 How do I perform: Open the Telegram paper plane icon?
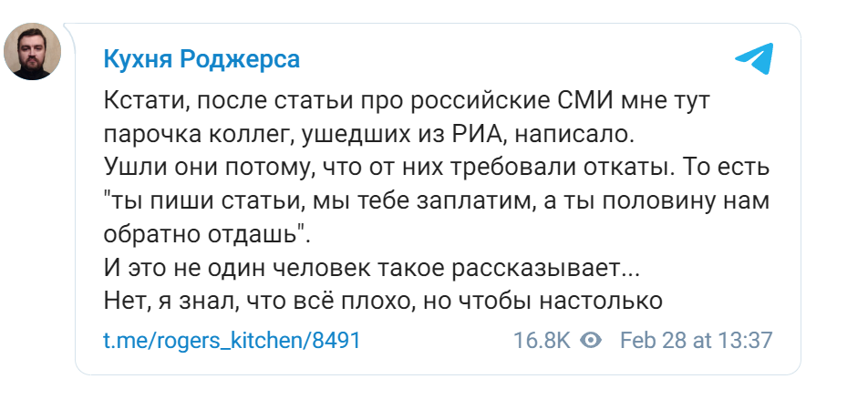(x=754, y=59)
